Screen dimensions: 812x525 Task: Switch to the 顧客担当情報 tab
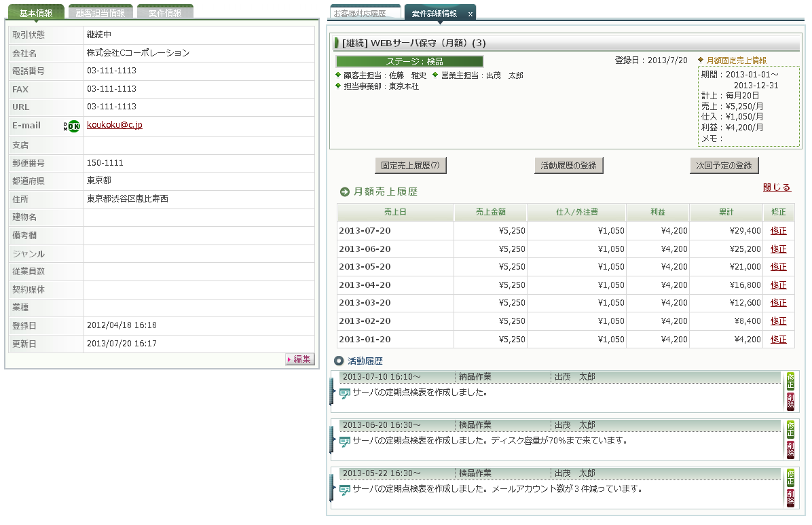(x=100, y=13)
